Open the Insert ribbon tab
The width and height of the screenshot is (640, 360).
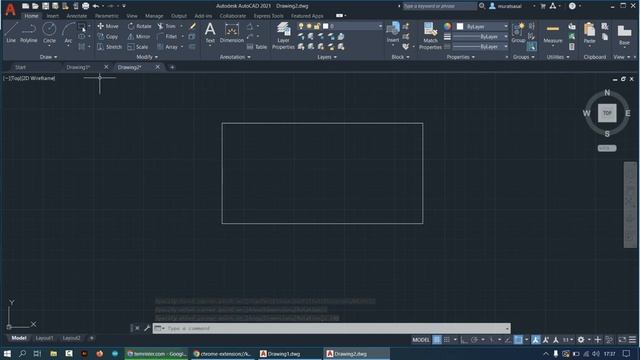pyautogui.click(x=52, y=16)
